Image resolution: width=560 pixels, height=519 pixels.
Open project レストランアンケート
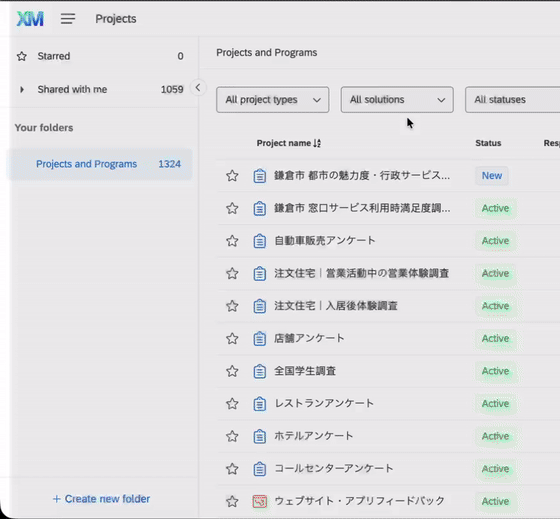324,404
